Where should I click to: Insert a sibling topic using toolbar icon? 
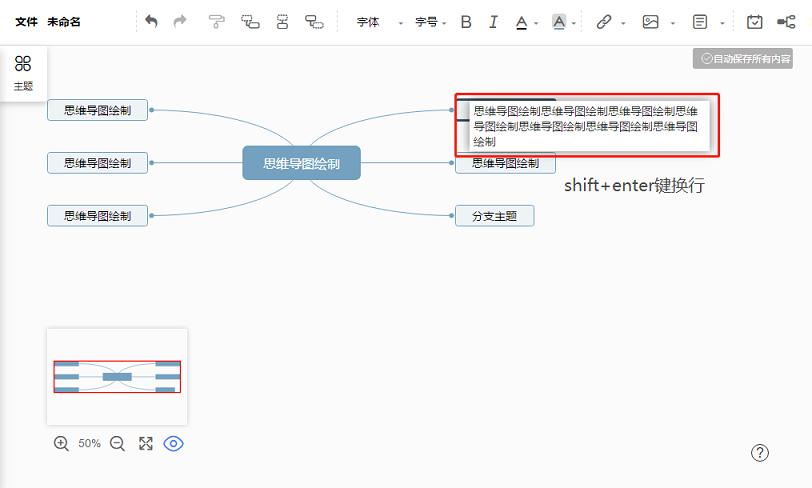click(314, 22)
